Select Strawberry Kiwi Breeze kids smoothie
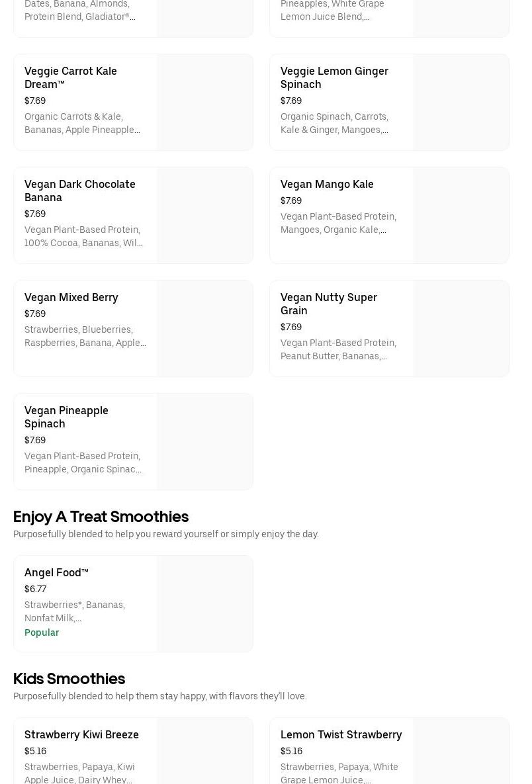The width and height of the screenshot is (532, 784). (81, 734)
